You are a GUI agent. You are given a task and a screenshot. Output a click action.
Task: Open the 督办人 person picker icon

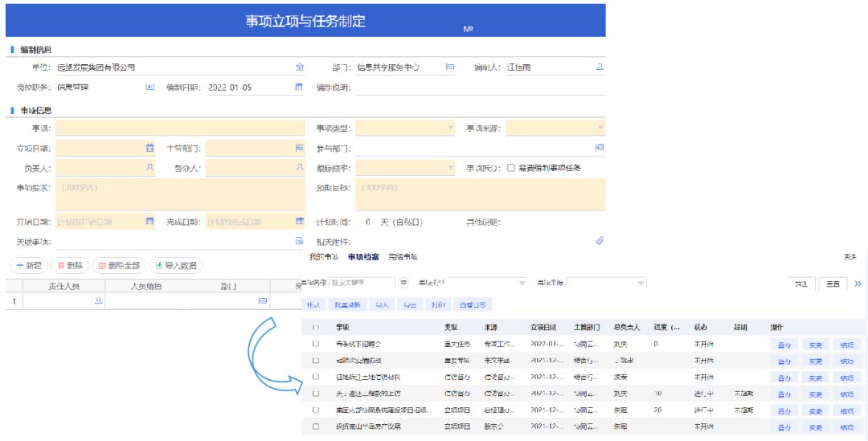click(300, 167)
